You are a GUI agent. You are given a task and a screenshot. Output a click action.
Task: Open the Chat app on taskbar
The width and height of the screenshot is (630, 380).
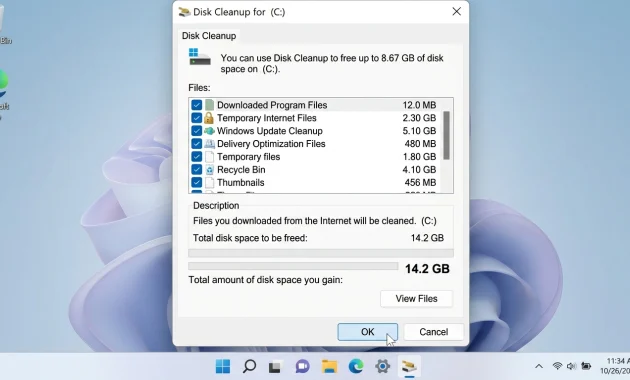click(302, 366)
